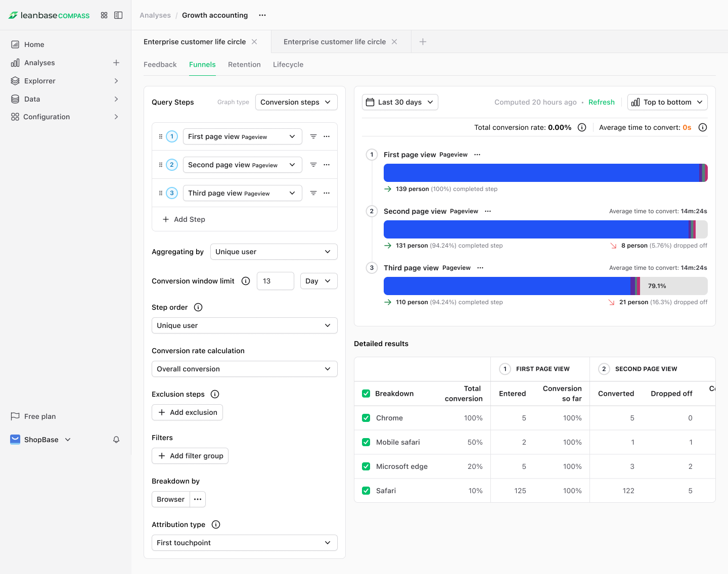
Task: Expand the Attribution type First touchpoint dropdown
Action: pyautogui.click(x=244, y=543)
